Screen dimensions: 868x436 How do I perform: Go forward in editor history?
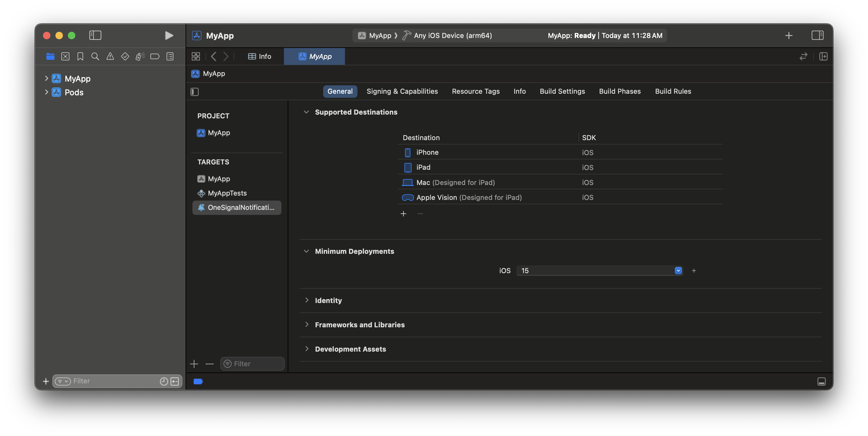coord(226,56)
